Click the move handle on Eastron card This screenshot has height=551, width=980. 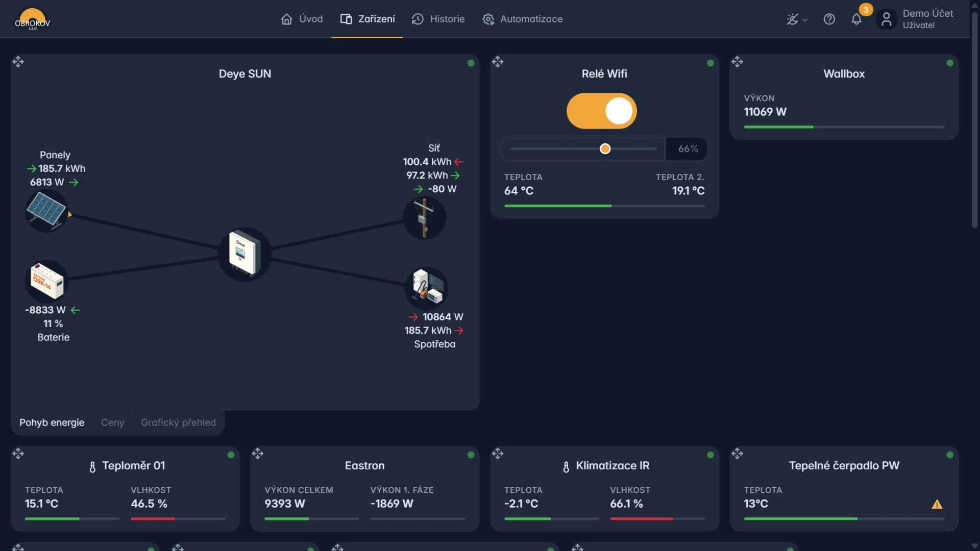tap(258, 454)
